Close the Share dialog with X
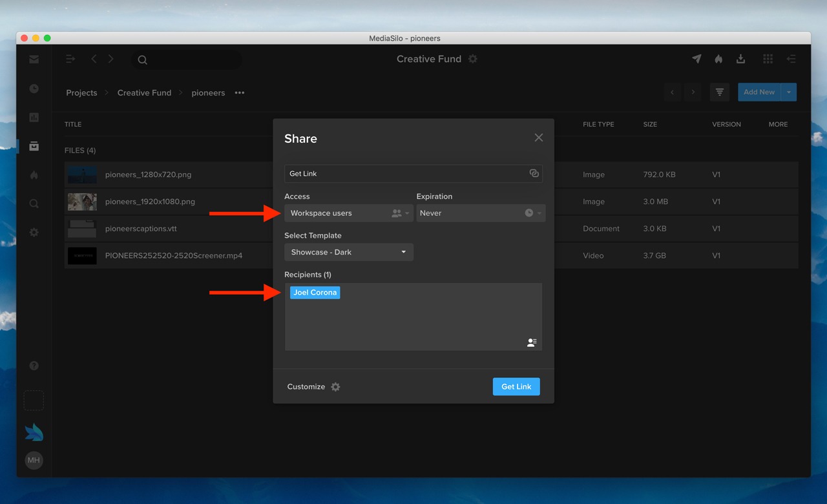The width and height of the screenshot is (827, 504). (538, 138)
